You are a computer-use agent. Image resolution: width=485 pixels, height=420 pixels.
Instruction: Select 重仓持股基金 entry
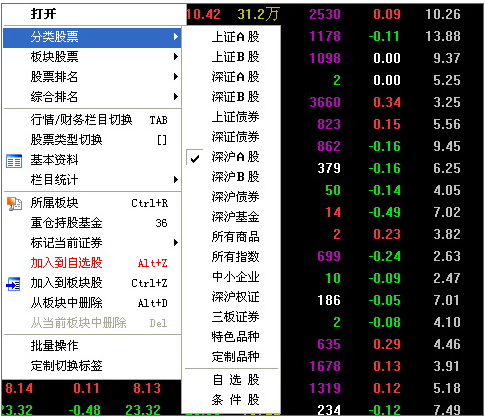pos(92,223)
